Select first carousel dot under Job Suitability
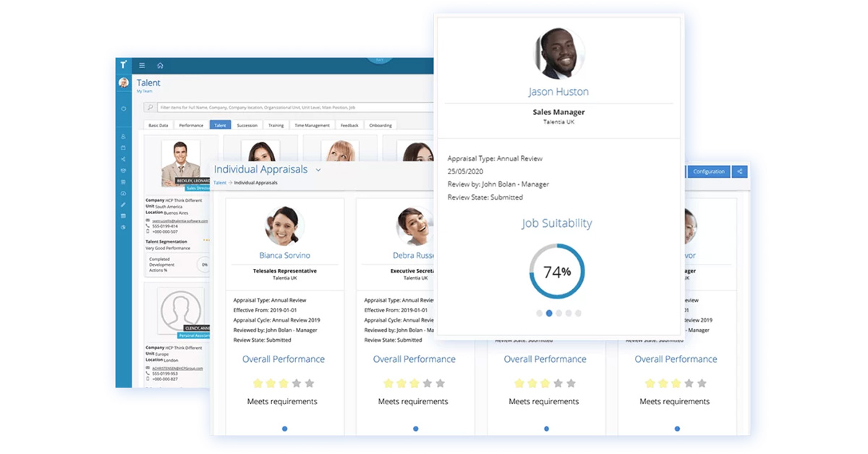The image size is (868, 454). click(x=540, y=313)
